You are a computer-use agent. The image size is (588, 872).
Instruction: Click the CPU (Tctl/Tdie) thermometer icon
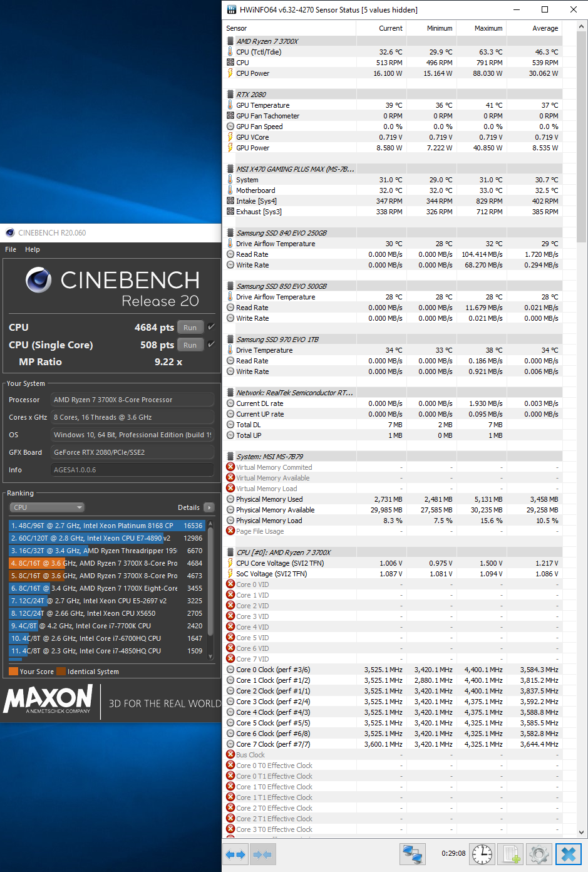[x=230, y=52]
